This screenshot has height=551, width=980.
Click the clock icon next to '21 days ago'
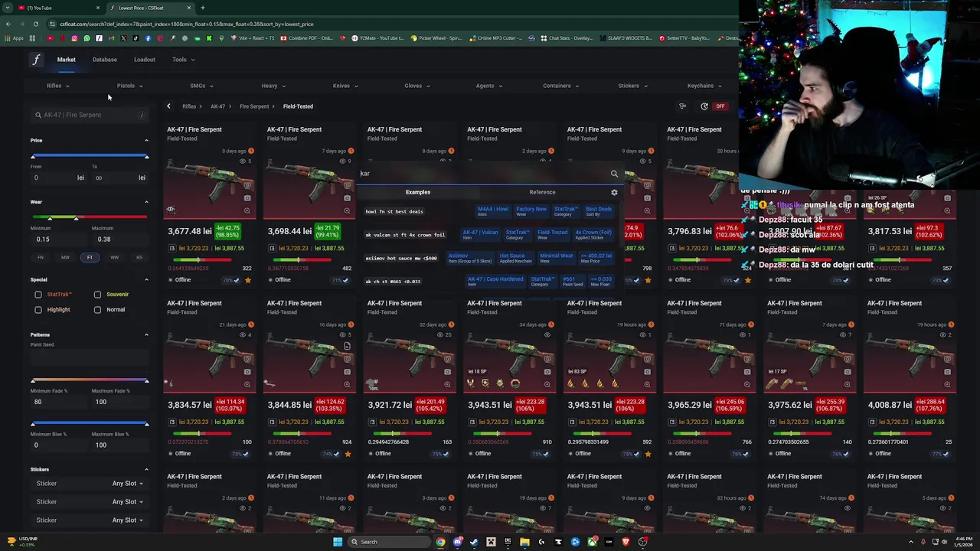pos(250,324)
